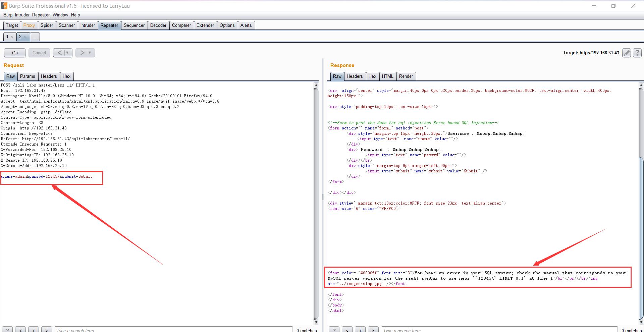The height and width of the screenshot is (332, 644).
Task: Select the request Params tab
Action: (28, 76)
